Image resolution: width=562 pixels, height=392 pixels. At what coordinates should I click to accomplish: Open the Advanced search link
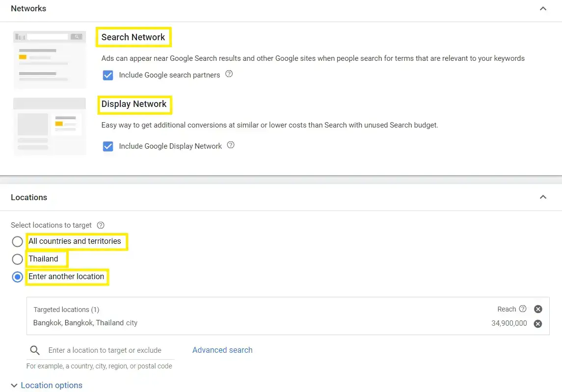[x=222, y=350]
